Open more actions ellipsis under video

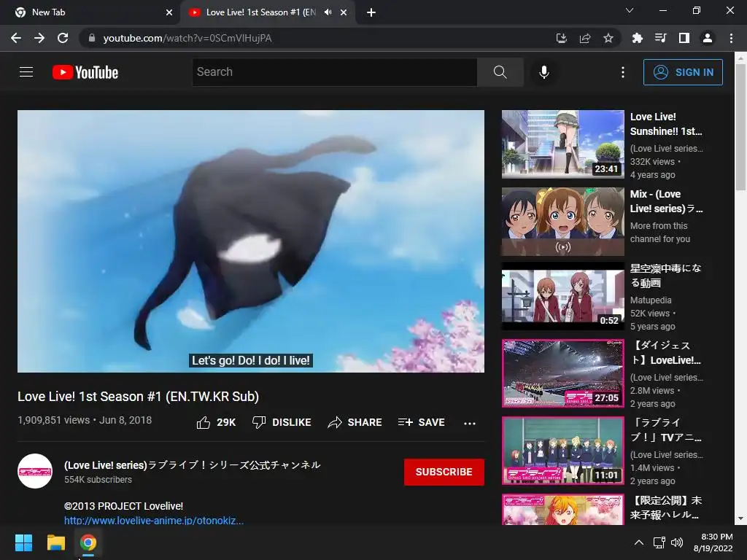(470, 423)
